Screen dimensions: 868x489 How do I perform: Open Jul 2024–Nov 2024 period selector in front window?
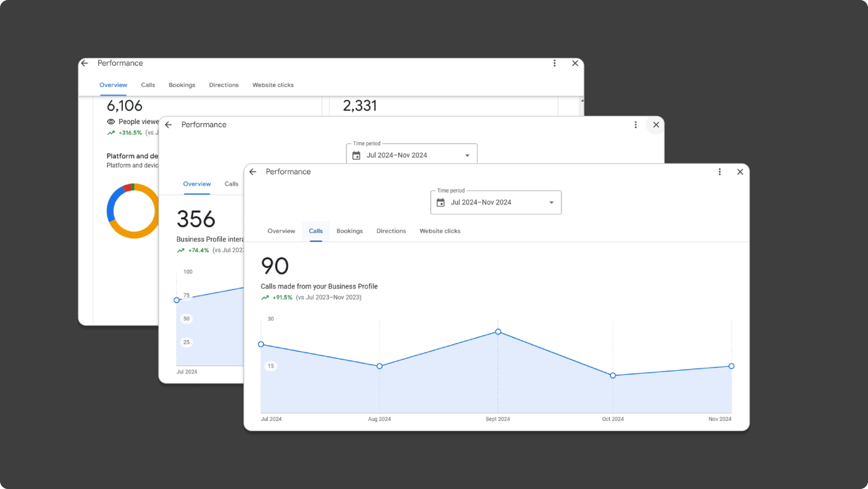[x=495, y=203]
